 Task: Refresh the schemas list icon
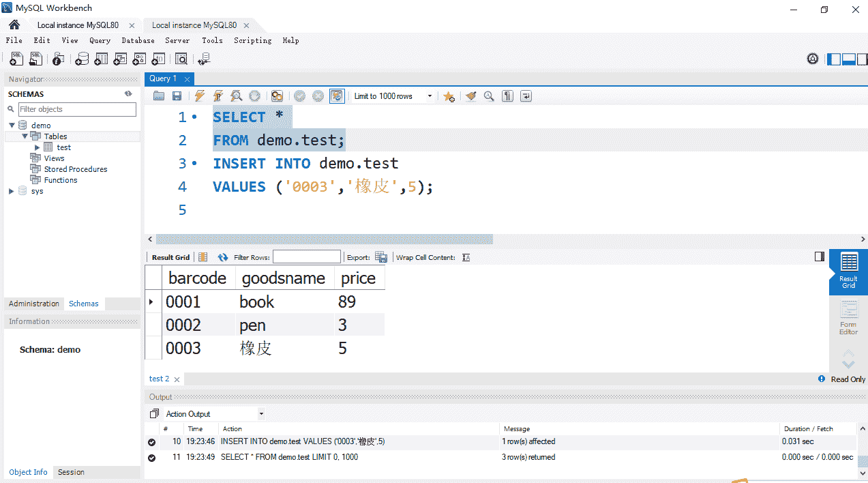point(128,94)
